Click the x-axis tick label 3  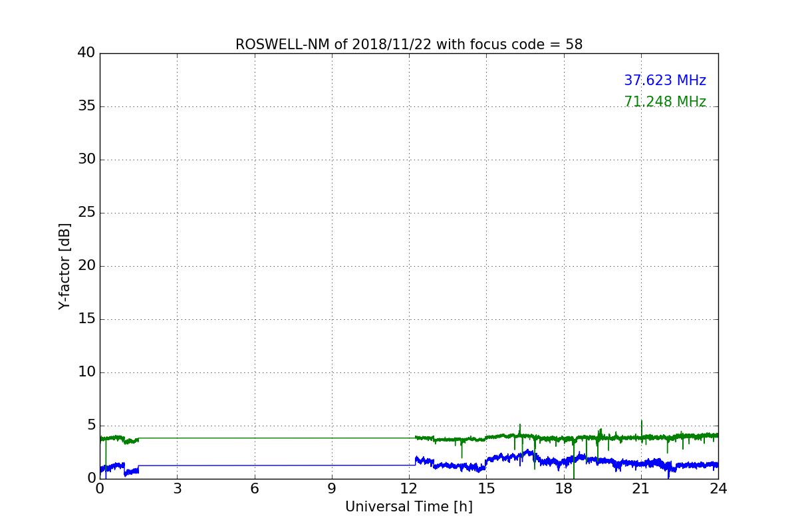tap(177, 489)
